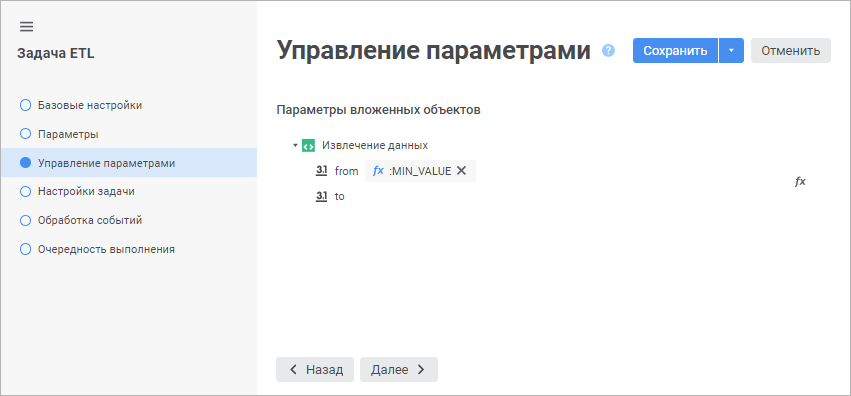Click the Сохранить button
This screenshot has height=396, width=851.
675,50
